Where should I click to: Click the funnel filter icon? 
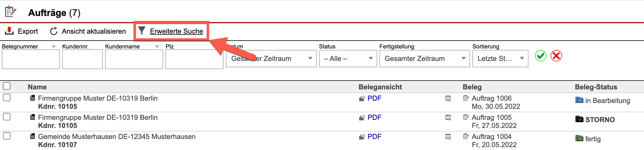(x=141, y=30)
